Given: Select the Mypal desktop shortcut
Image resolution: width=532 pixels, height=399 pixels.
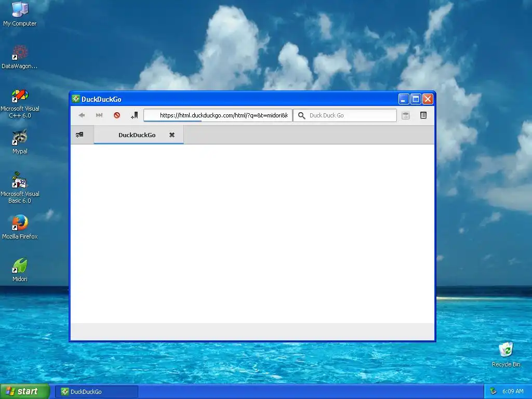Looking at the screenshot, I should [x=20, y=142].
